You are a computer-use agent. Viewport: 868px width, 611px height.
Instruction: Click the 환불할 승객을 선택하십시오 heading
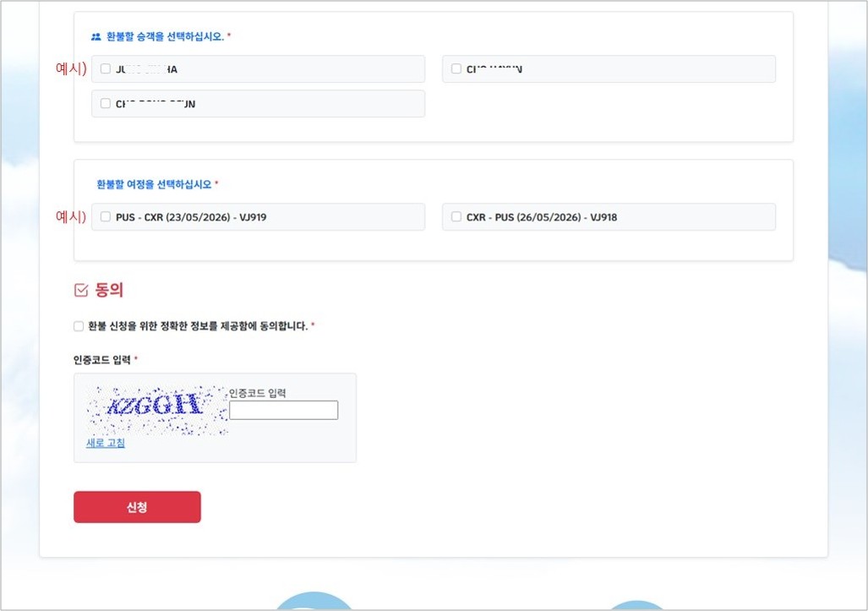click(x=165, y=37)
